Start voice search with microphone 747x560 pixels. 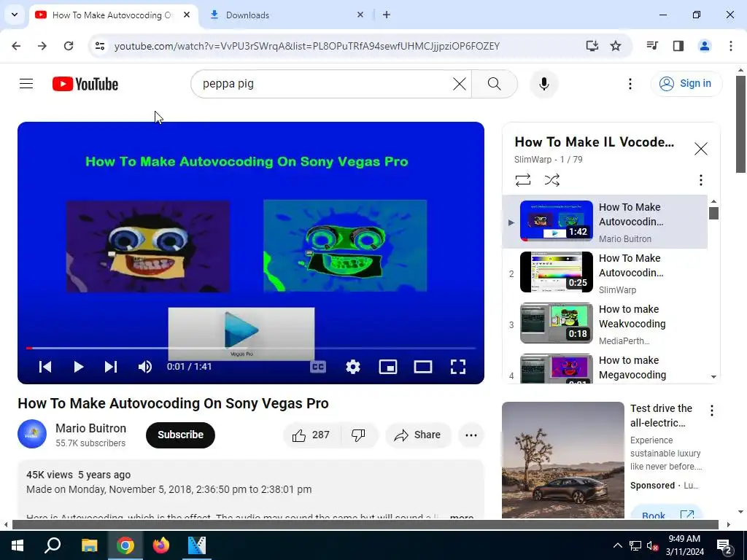click(543, 84)
